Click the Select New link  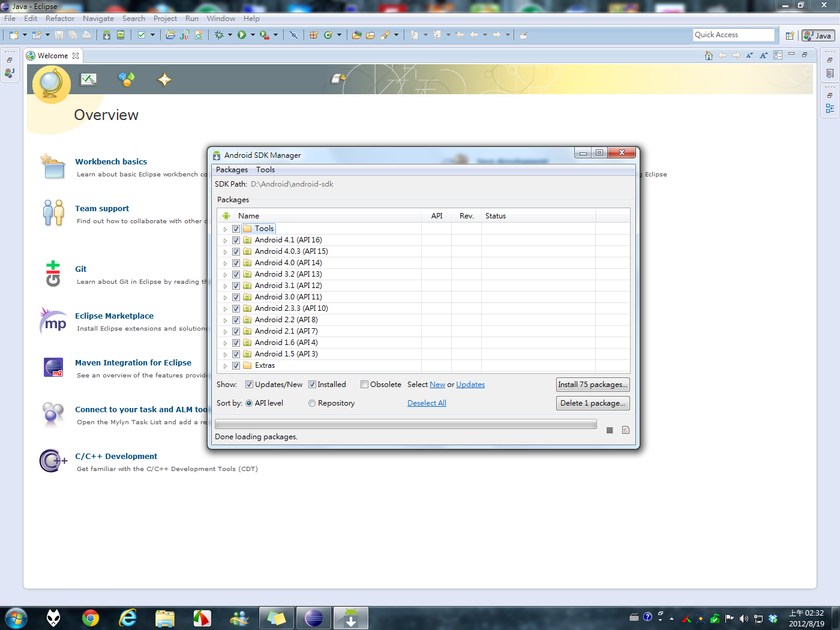(x=437, y=385)
